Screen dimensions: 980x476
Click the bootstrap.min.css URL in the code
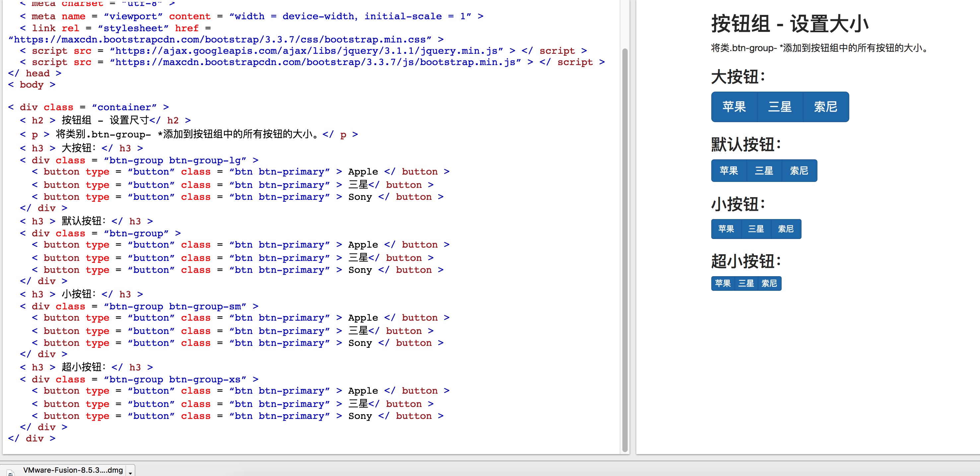pyautogui.click(x=220, y=40)
